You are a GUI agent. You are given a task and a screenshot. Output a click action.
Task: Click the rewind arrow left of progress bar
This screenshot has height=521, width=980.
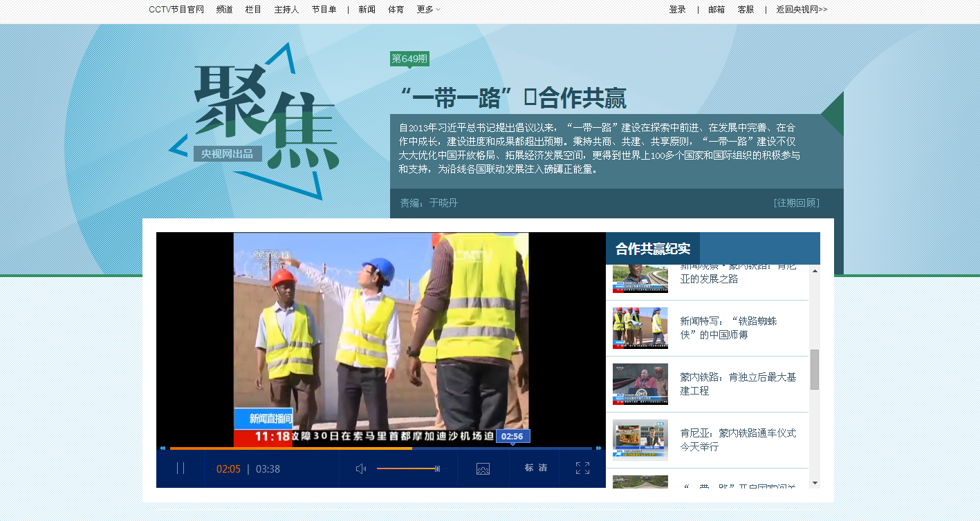tap(163, 448)
